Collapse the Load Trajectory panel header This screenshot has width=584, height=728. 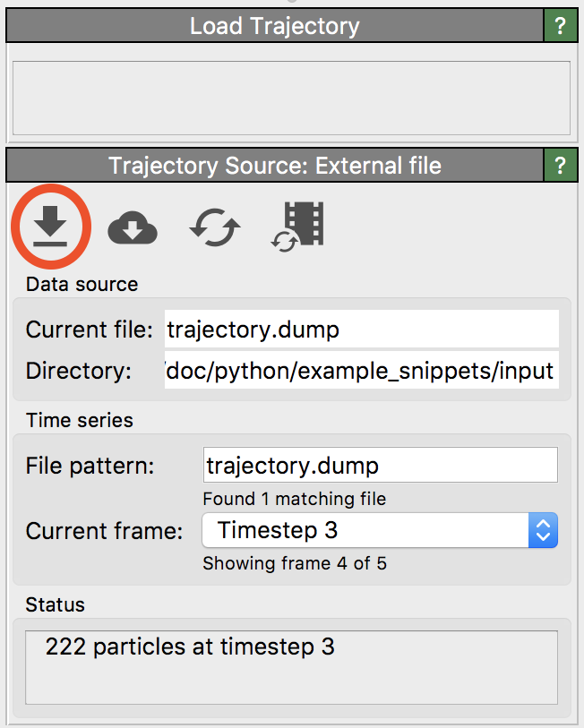(x=274, y=26)
